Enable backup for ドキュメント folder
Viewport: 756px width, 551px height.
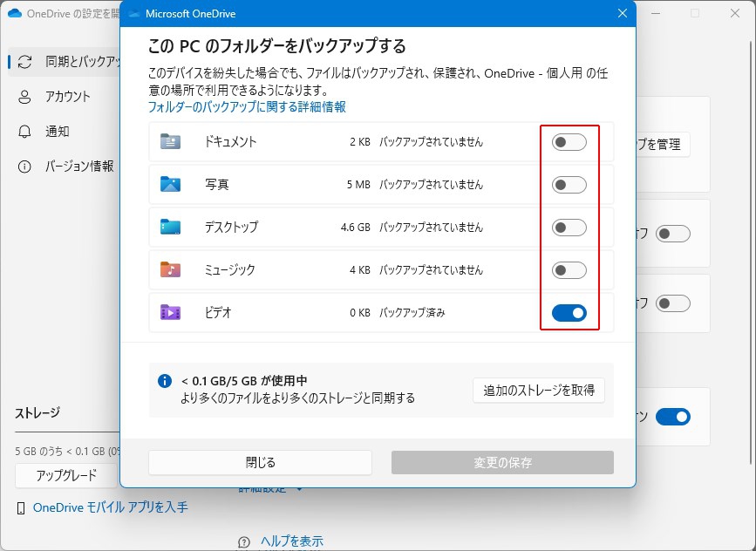point(569,142)
